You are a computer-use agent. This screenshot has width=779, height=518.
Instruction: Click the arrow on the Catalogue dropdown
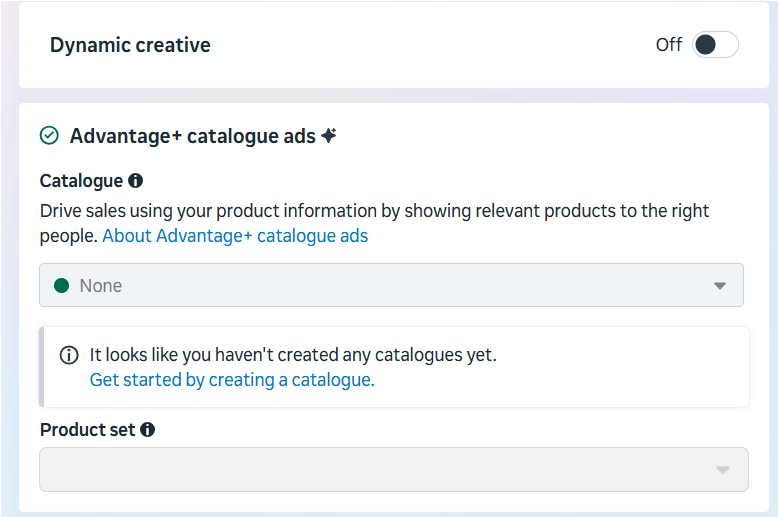click(720, 286)
